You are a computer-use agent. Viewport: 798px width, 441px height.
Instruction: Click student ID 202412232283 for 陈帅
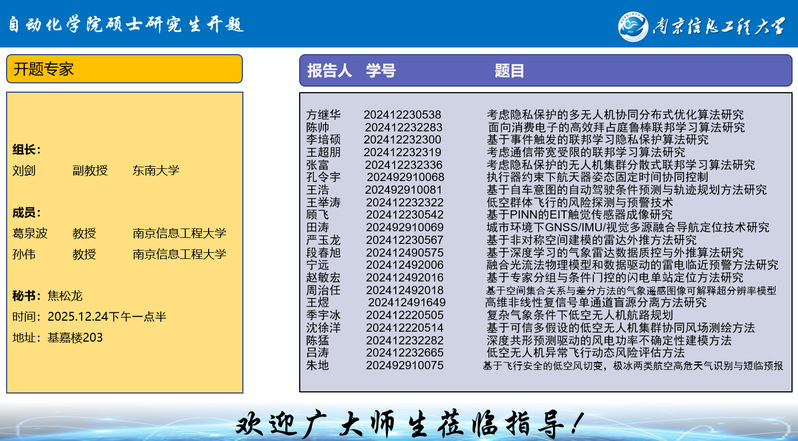point(404,127)
